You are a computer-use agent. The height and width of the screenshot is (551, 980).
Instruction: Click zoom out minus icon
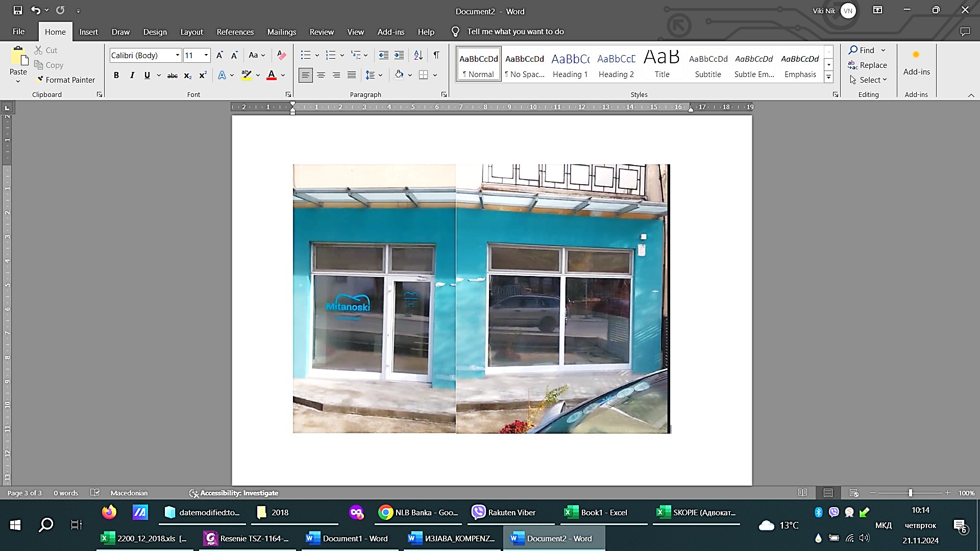click(873, 493)
